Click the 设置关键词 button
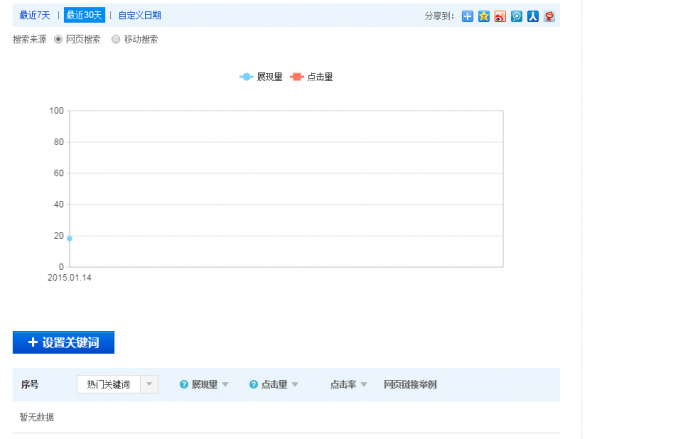This screenshot has width=700, height=439. [x=64, y=342]
